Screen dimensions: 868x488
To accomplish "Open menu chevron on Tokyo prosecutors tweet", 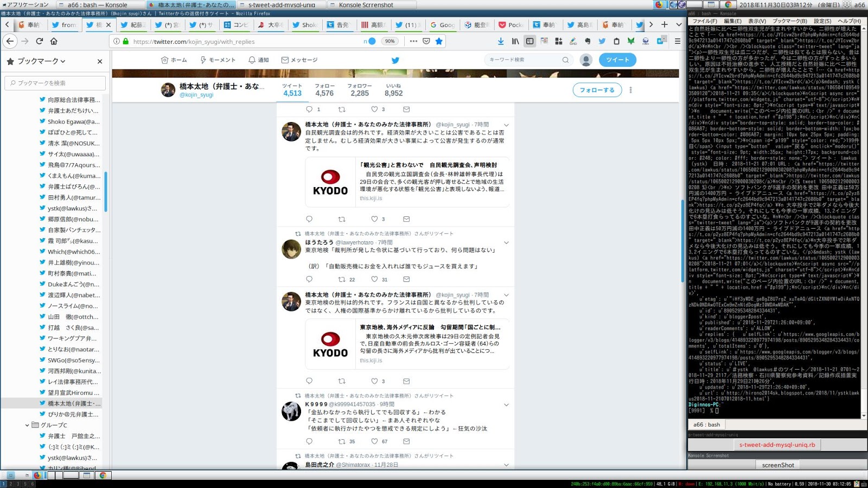I will coord(506,296).
